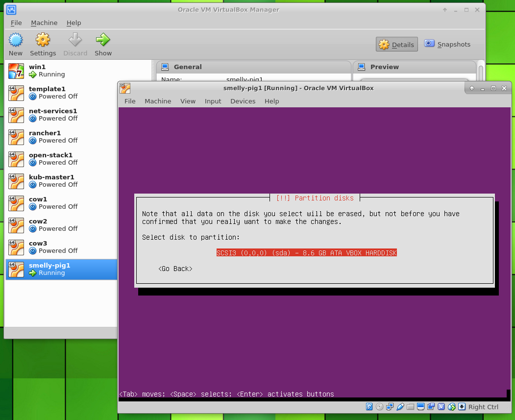
Task: Click the green Show arrow icon
Action: click(x=103, y=40)
